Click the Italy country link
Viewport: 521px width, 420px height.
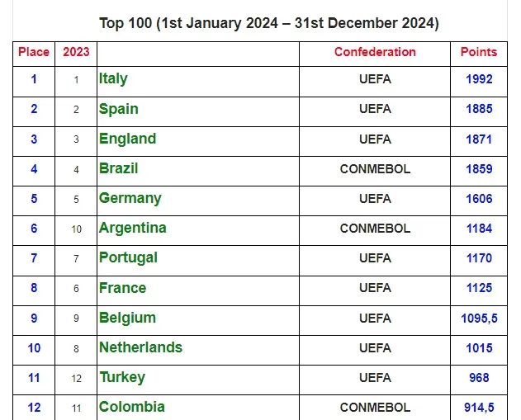pos(113,78)
